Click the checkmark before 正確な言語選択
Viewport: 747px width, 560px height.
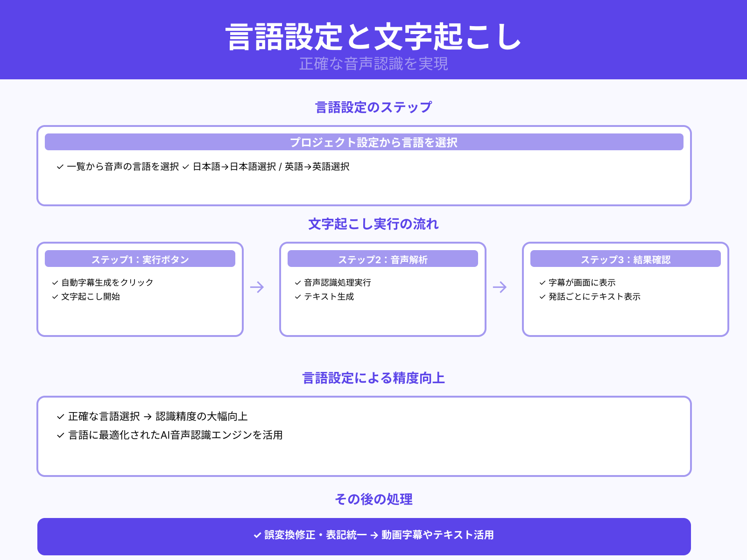tap(60, 417)
